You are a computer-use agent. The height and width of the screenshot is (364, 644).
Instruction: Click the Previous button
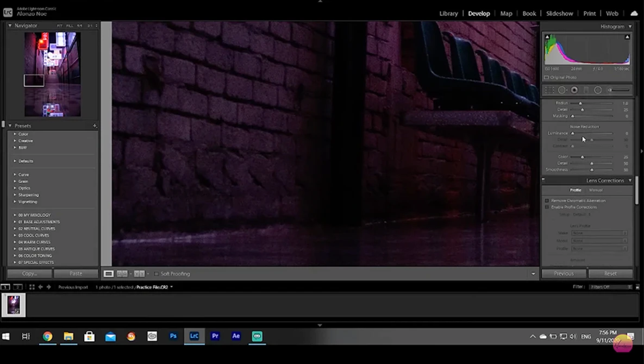564,273
